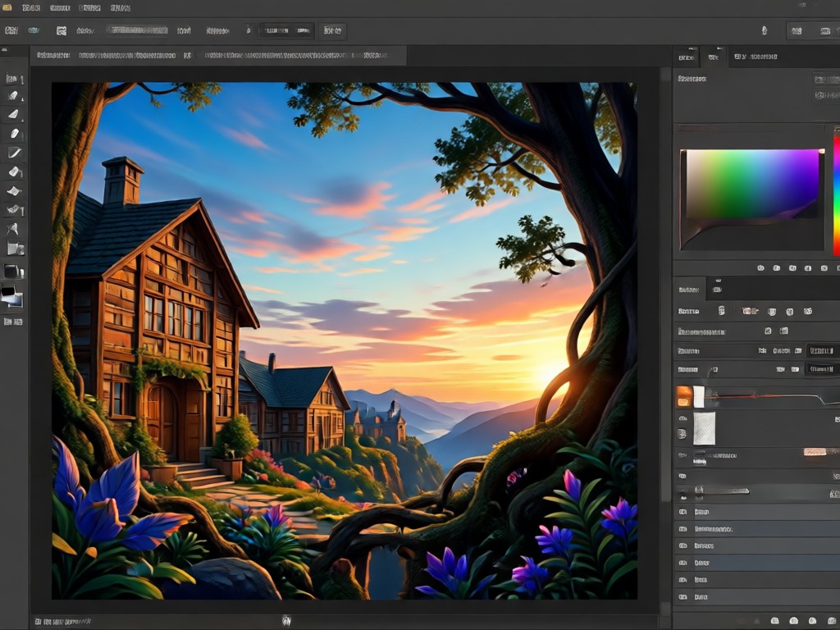The image size is (840, 630).
Task: Switch to the long rightmost document tab
Action: [x=296, y=55]
